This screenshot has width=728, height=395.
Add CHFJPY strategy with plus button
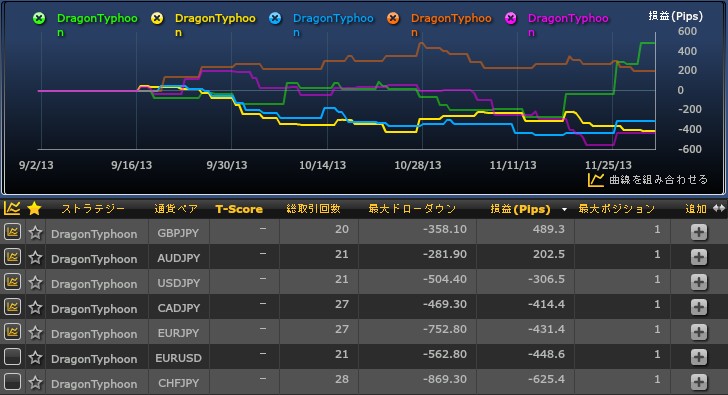click(699, 382)
